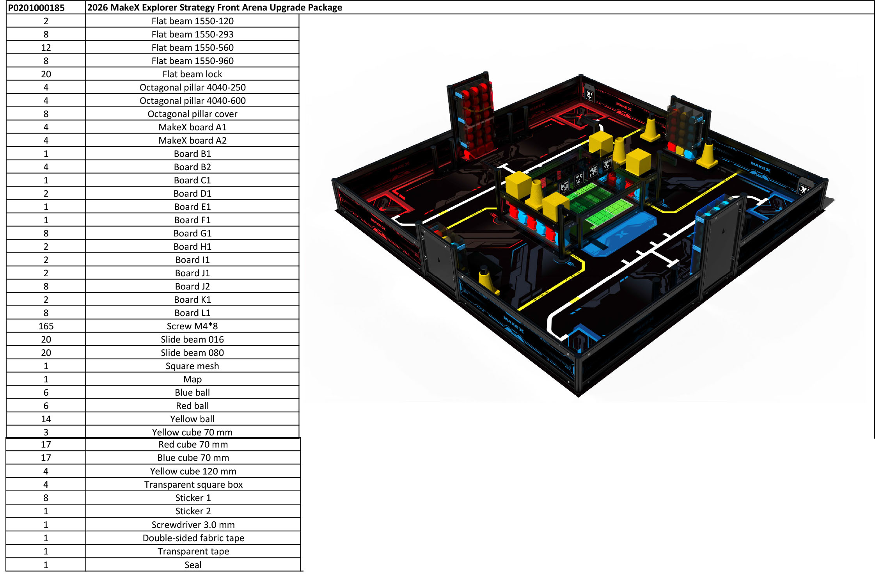This screenshot has width=875, height=588.
Task: Click the 'Octagonal pillar cover' cell
Action: coord(192,114)
